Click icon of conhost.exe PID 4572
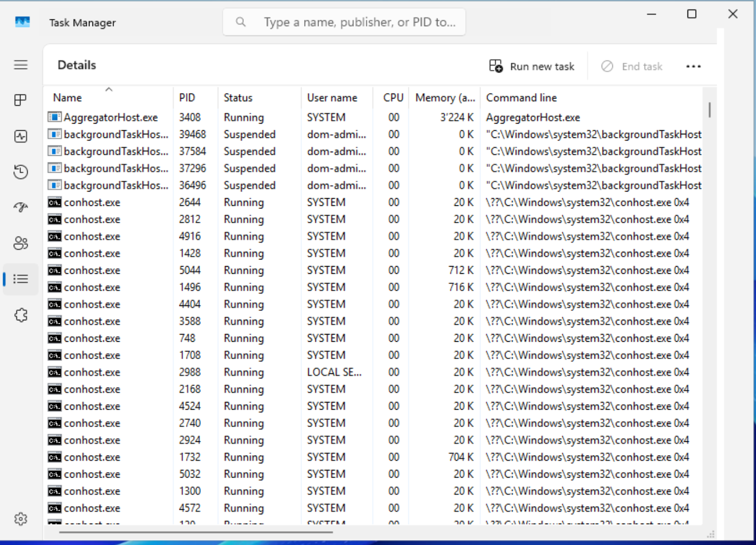This screenshot has height=545, width=756. click(55, 508)
